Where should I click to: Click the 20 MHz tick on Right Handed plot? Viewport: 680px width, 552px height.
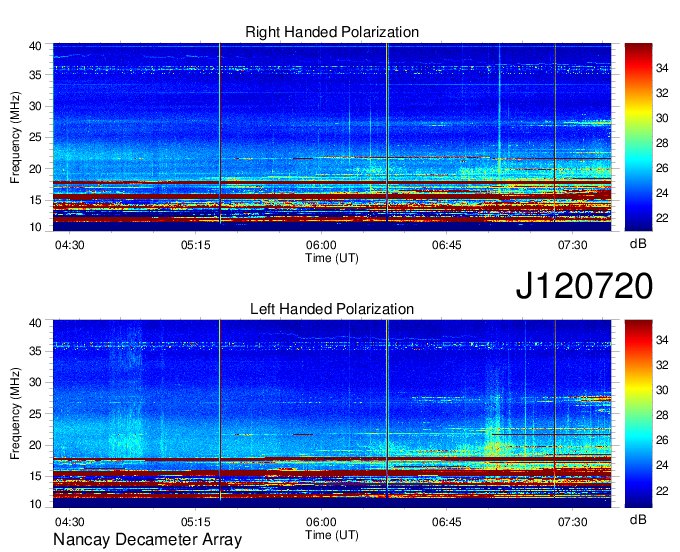(x=35, y=169)
